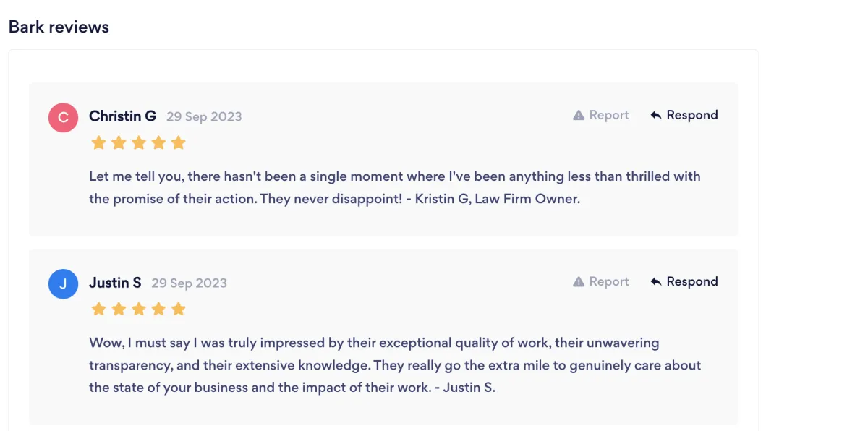This screenshot has height=431, width=868.
Task: Click the first star in Justin S's rating
Action: coord(98,310)
